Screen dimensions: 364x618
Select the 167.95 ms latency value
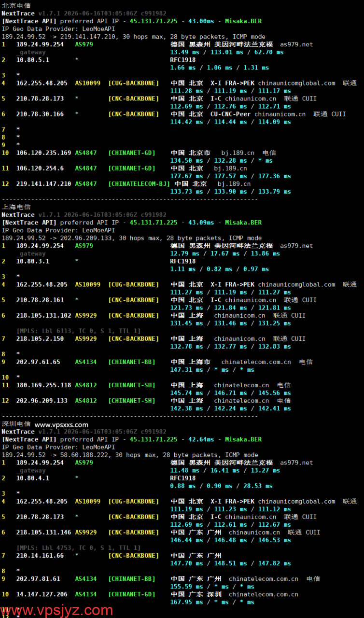point(188,602)
